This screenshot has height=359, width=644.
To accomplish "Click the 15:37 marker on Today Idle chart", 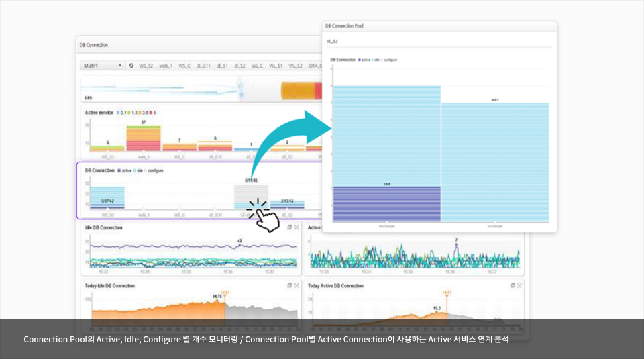I will (x=225, y=293).
